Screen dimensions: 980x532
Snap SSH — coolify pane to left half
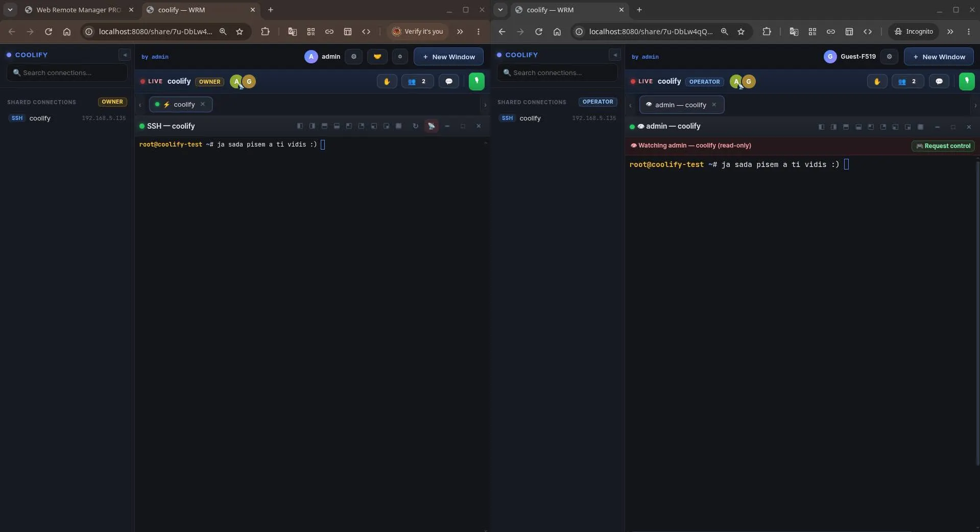[300, 126]
